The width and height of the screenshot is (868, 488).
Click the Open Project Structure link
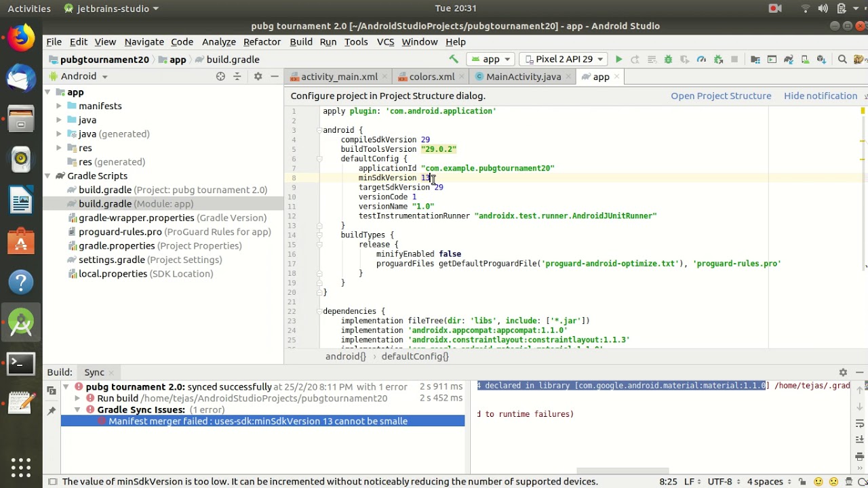(x=721, y=96)
